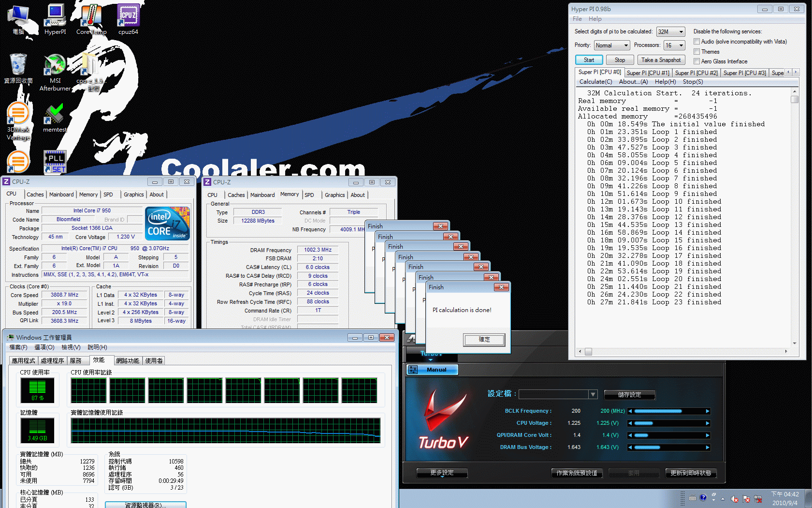Screen dimensions: 812x508
Task: Open the Task Manager processes tab (處理程序)
Action: pos(52,361)
